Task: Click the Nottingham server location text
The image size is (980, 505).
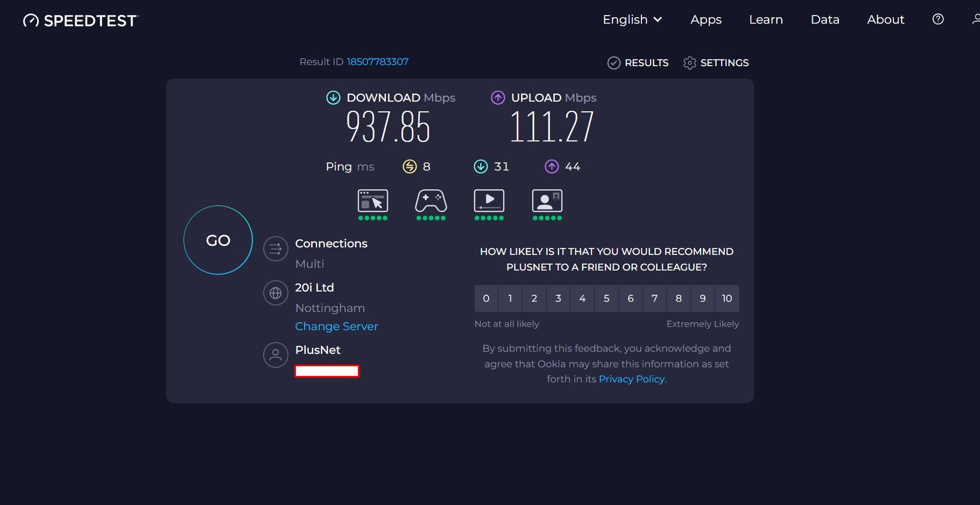Action: click(x=330, y=308)
